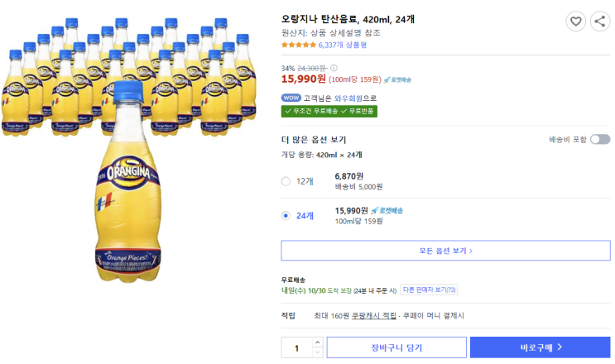Click the info icon beside the discount price
Screen dimensions: 615x364
334,68
